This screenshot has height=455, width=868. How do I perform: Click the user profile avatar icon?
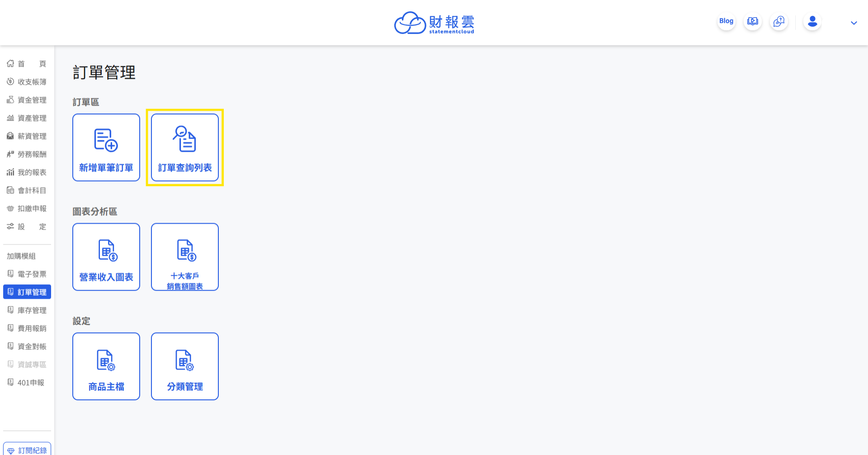pyautogui.click(x=812, y=22)
